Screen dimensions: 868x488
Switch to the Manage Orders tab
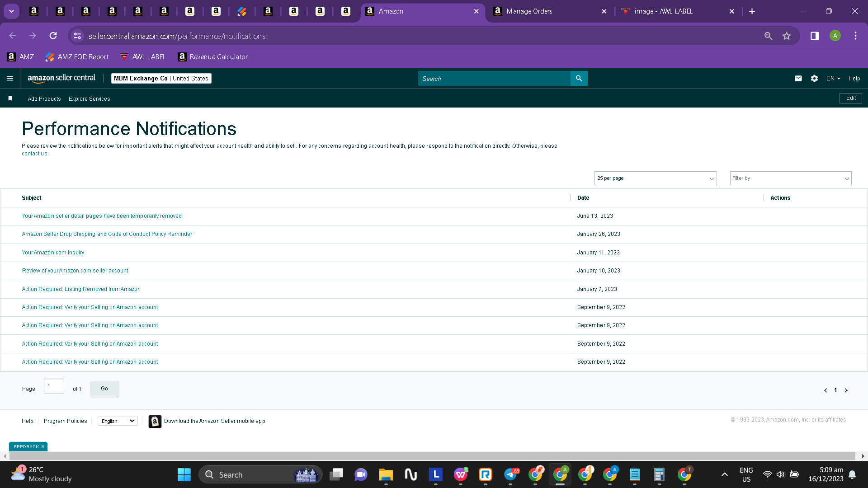coord(550,11)
